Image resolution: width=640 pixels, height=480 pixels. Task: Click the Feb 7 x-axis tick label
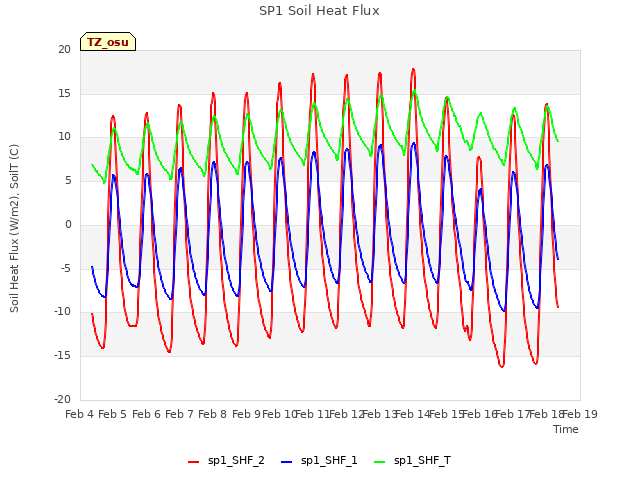[x=179, y=414]
